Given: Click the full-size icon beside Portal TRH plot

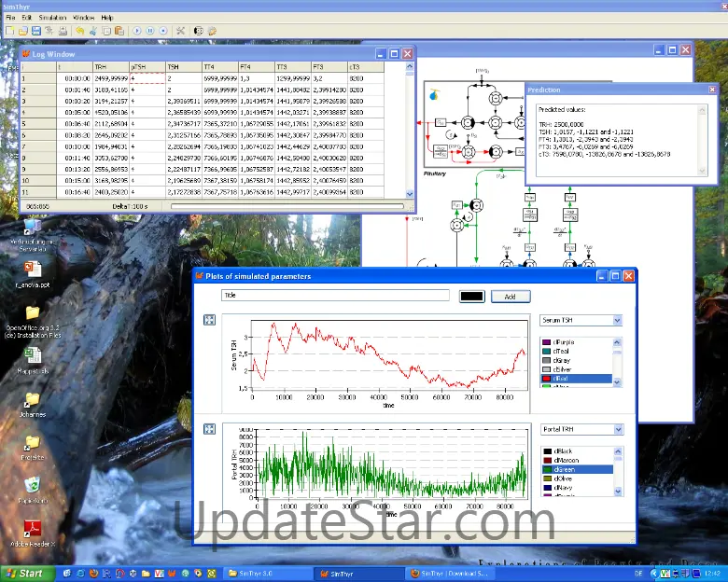Looking at the screenshot, I should tap(209, 429).
